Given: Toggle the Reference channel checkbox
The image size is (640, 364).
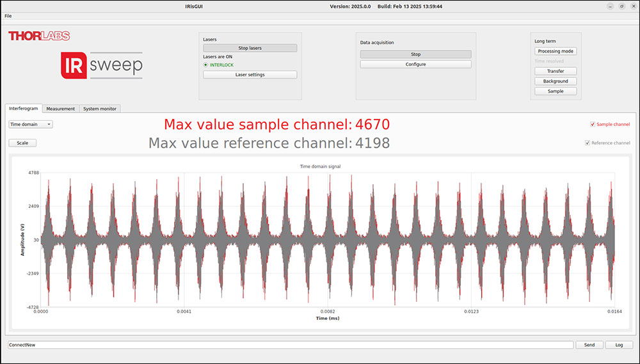Looking at the screenshot, I should [588, 143].
